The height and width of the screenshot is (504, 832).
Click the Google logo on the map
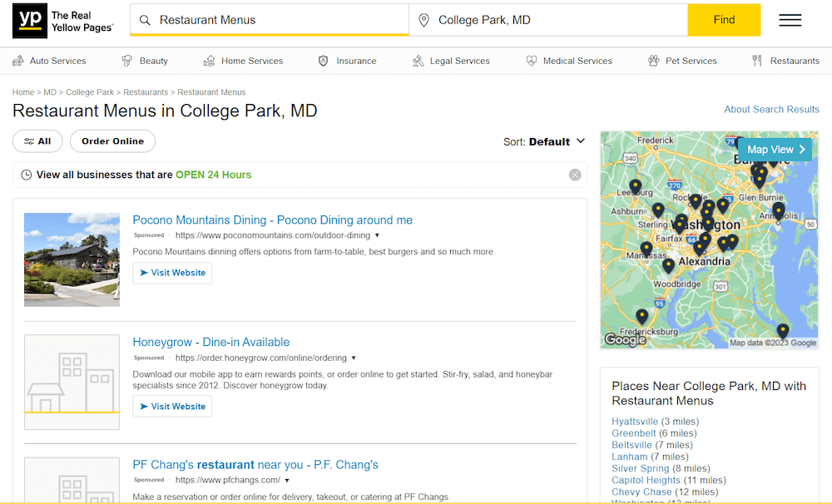[x=625, y=339]
